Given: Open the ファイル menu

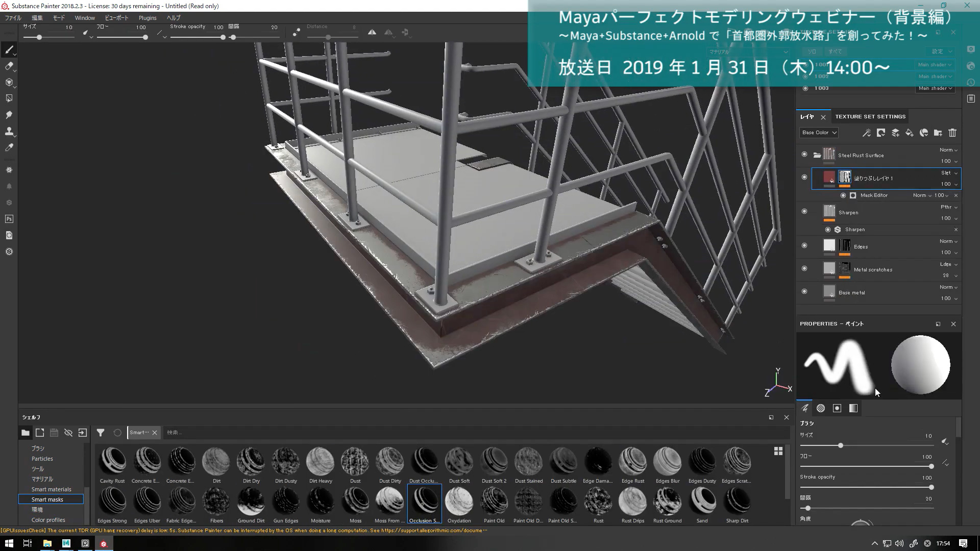Looking at the screenshot, I should click(13, 18).
